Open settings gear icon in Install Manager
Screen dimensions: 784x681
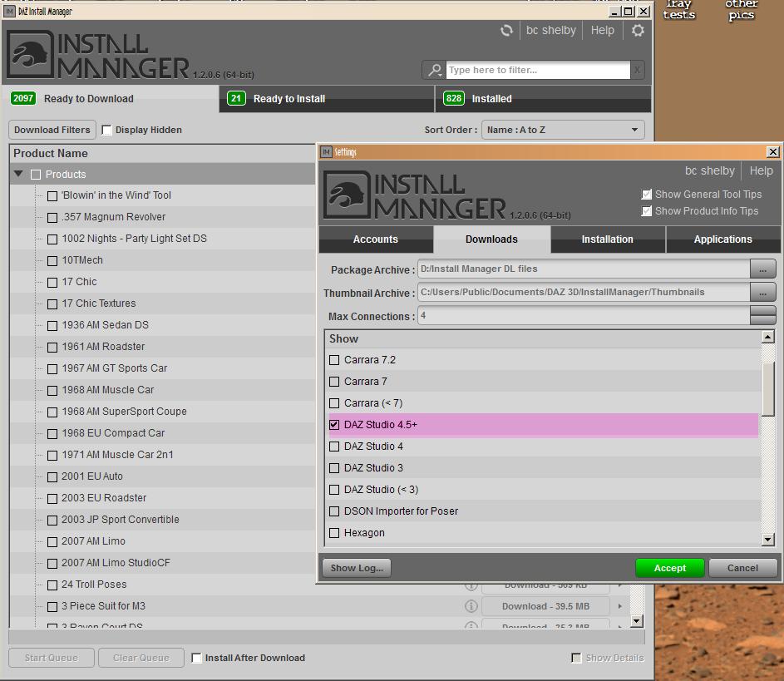638,31
